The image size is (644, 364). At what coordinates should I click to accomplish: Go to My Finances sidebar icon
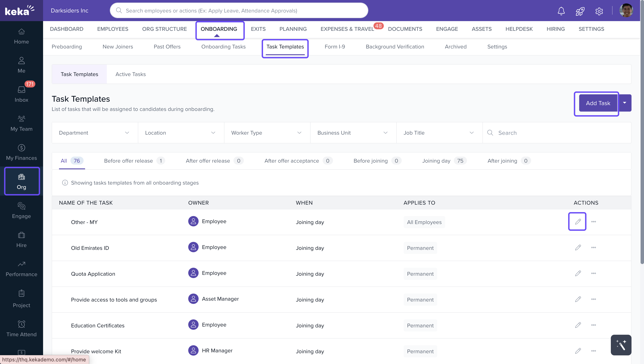tap(22, 152)
